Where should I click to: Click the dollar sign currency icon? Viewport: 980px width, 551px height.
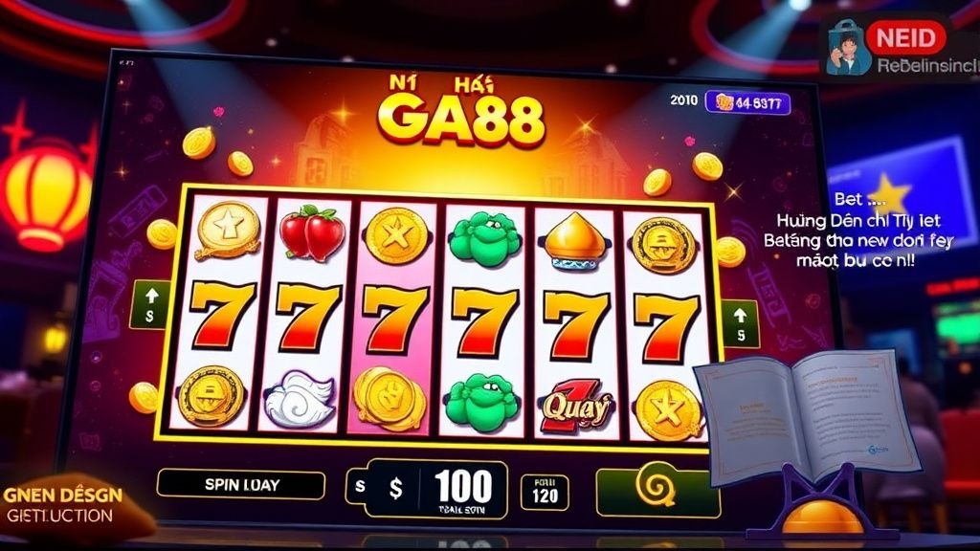[395, 488]
